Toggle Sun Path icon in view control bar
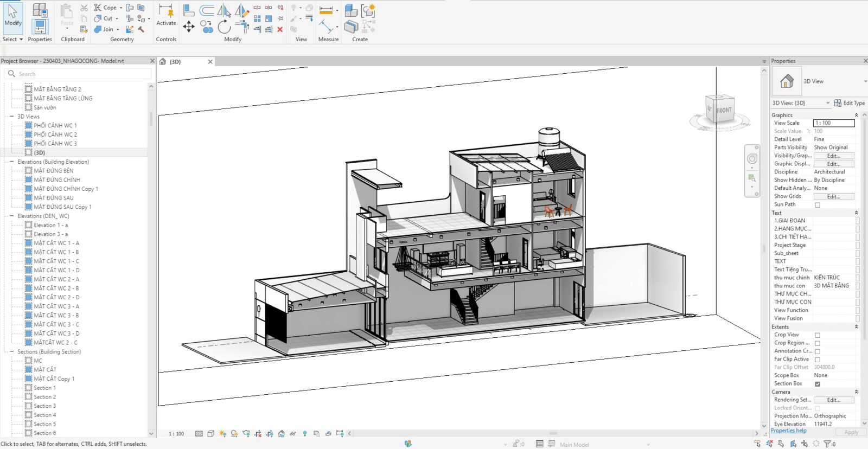Image resolution: width=868 pixels, height=449 pixels. point(222,434)
